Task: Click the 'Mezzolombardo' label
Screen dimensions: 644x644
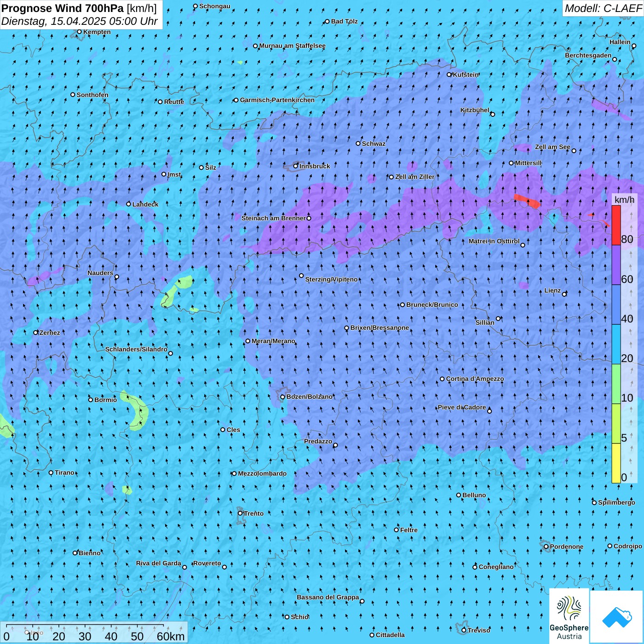Action: pos(262,473)
